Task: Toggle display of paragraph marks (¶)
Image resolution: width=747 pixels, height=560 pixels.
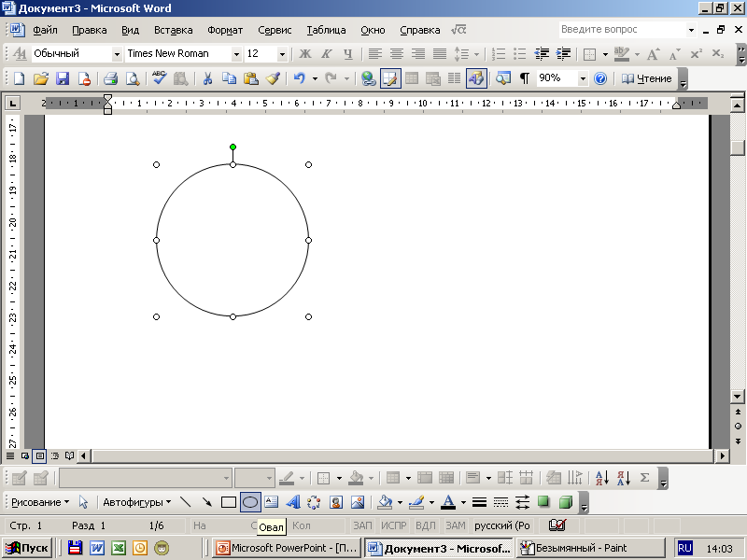Action: [x=524, y=78]
